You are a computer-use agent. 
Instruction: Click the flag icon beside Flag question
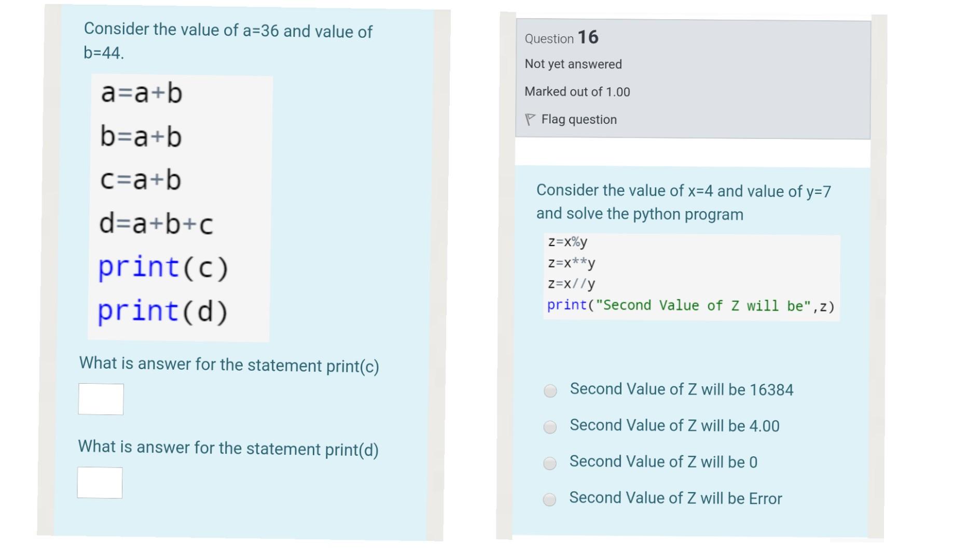click(x=530, y=120)
